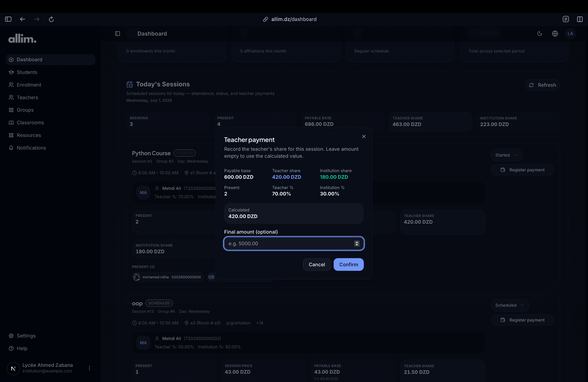Open language globe selector
Viewport: 588px width, 382px height.
click(x=555, y=34)
